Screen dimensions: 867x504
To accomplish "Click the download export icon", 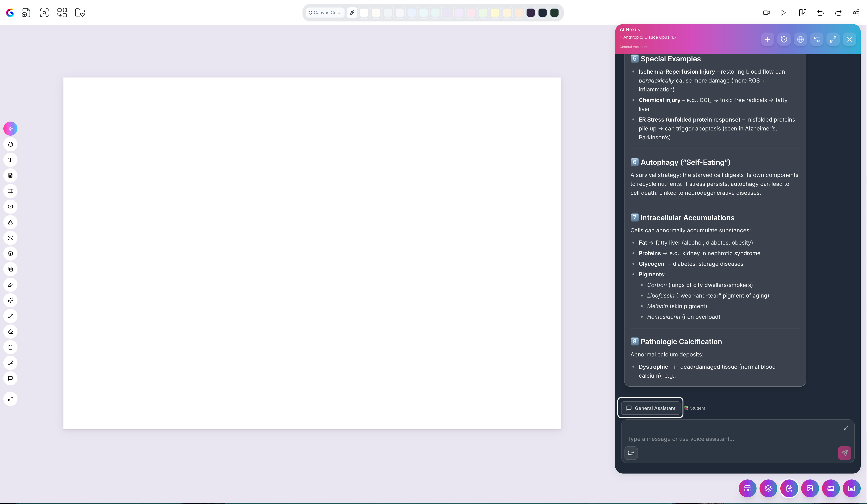I will (x=803, y=13).
